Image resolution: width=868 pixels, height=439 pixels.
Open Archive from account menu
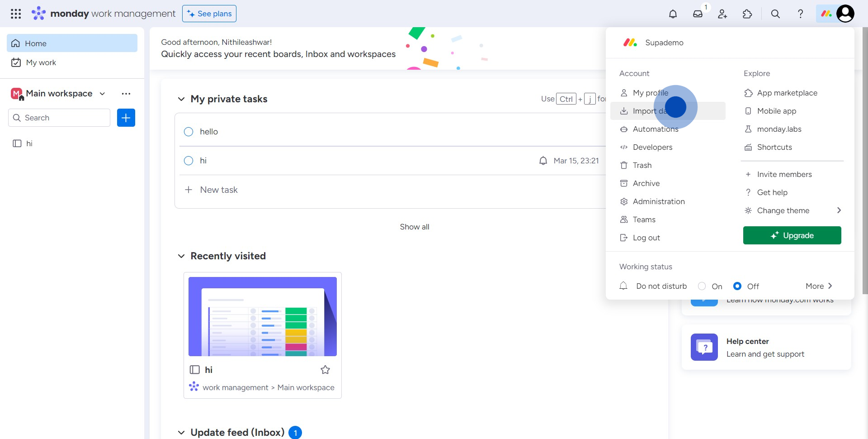point(668,183)
